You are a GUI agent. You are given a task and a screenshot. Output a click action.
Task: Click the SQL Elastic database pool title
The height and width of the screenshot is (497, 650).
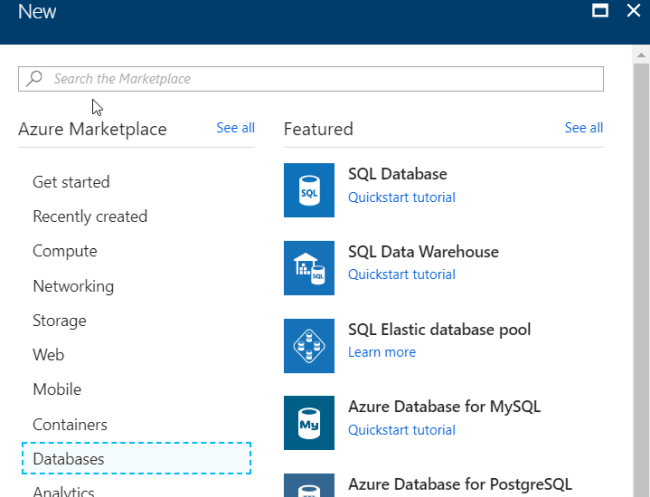point(439,330)
